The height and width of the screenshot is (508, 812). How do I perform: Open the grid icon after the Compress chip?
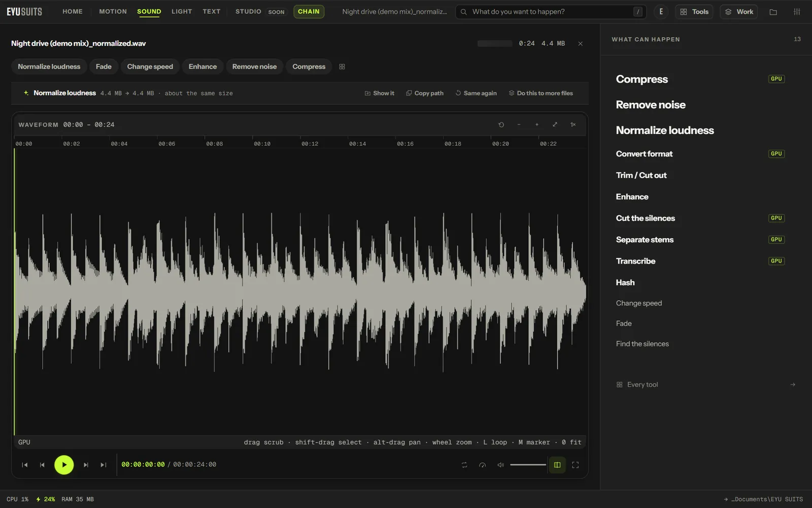(x=342, y=67)
